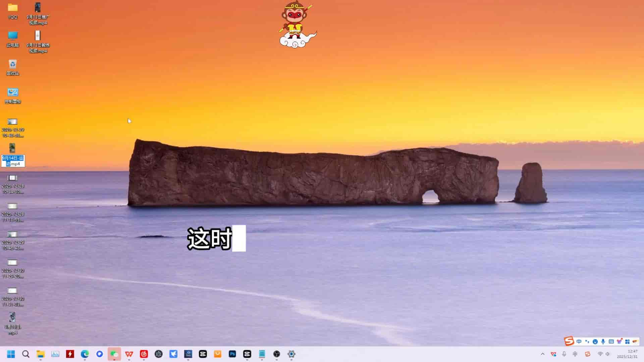Click the red lightning bolt taskbar app
644x362 pixels.
[70, 354]
